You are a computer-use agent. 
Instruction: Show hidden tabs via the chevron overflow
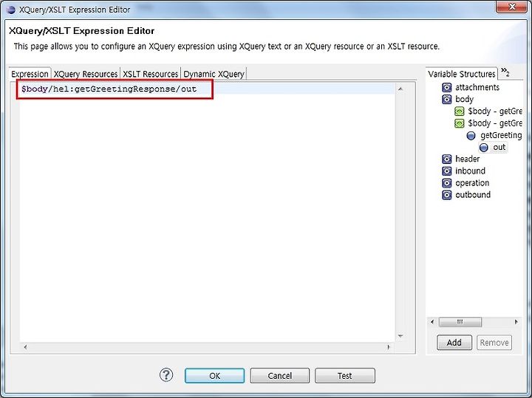pyautogui.click(x=505, y=72)
